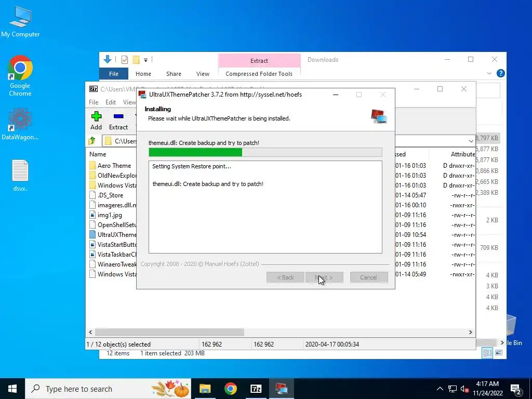
Task: Select VistaStartButton file row
Action: coord(113,244)
